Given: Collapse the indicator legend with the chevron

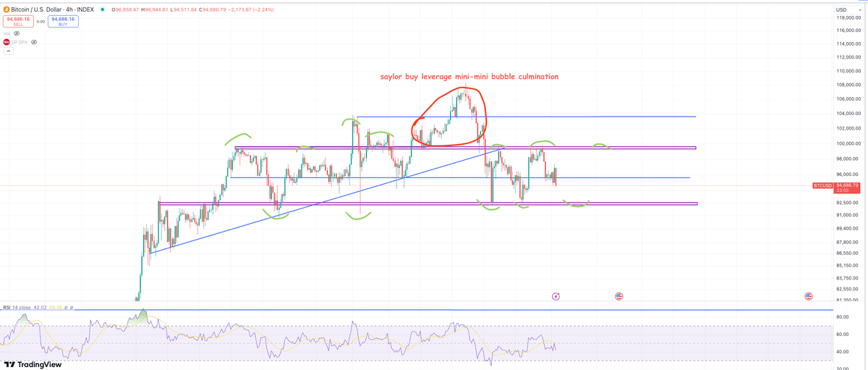Looking at the screenshot, I should pyautogui.click(x=7, y=51).
